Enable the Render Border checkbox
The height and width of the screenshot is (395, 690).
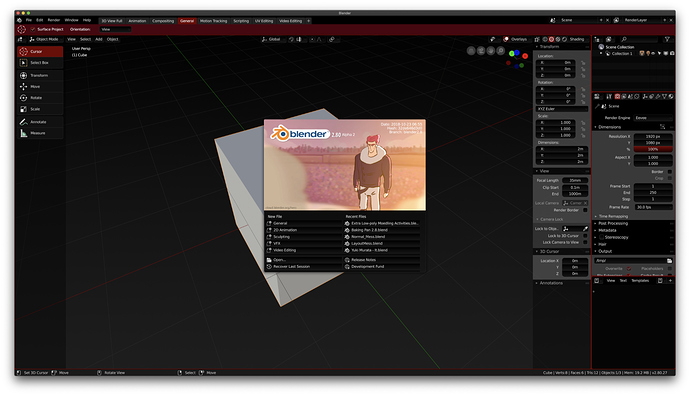(x=585, y=210)
